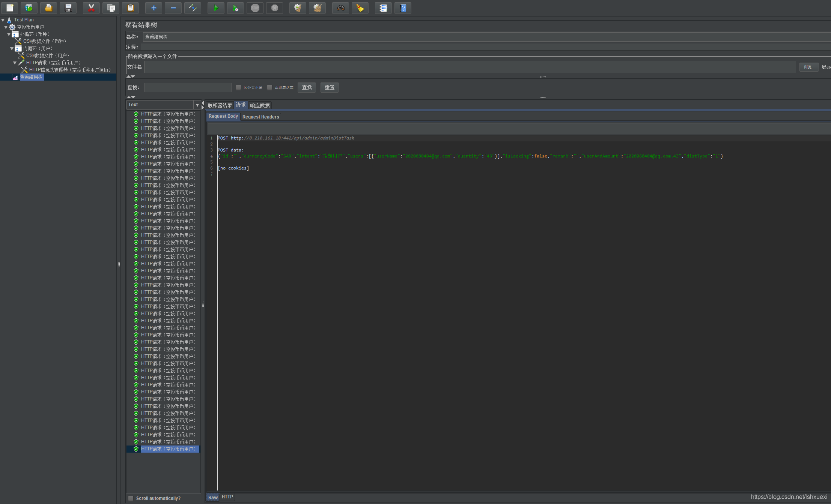The height and width of the screenshot is (504, 831).
Task: Click the Clear all broom icons
Action: [317, 8]
